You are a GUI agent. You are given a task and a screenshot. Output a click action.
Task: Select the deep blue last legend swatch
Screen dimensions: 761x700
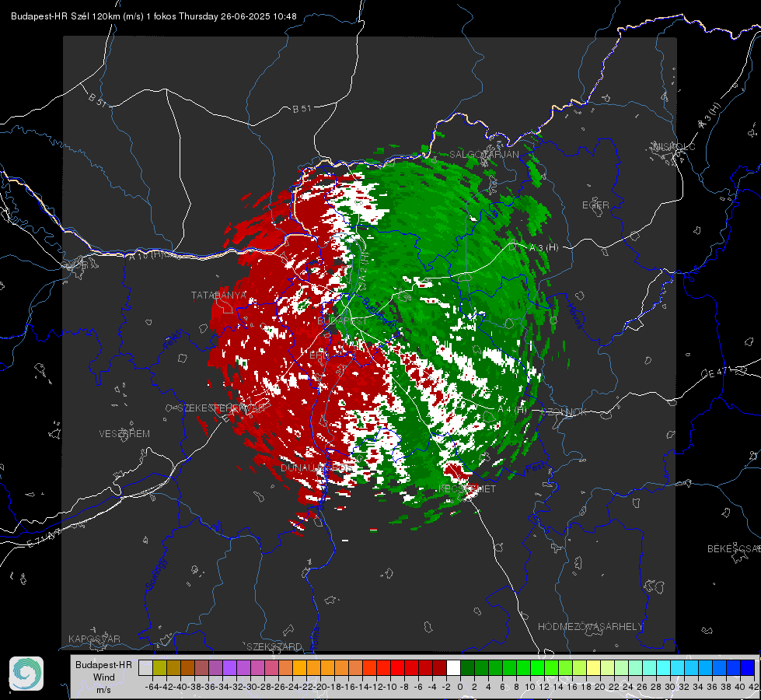coord(748,668)
